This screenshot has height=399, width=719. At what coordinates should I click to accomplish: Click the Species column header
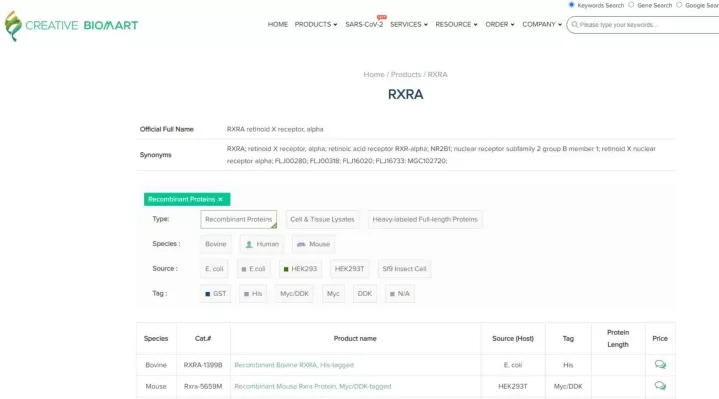coord(156,339)
